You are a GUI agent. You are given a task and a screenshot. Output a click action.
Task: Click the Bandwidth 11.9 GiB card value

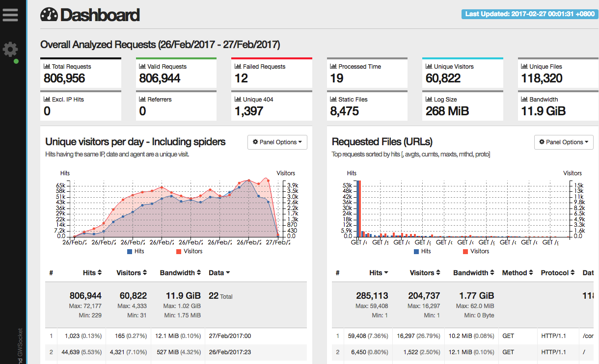click(x=544, y=111)
